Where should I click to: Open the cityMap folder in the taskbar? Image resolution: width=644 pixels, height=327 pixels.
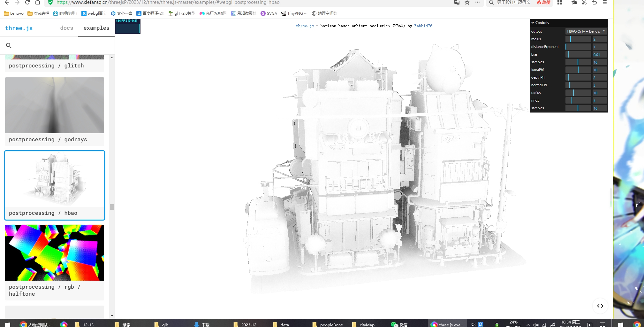[363, 324]
